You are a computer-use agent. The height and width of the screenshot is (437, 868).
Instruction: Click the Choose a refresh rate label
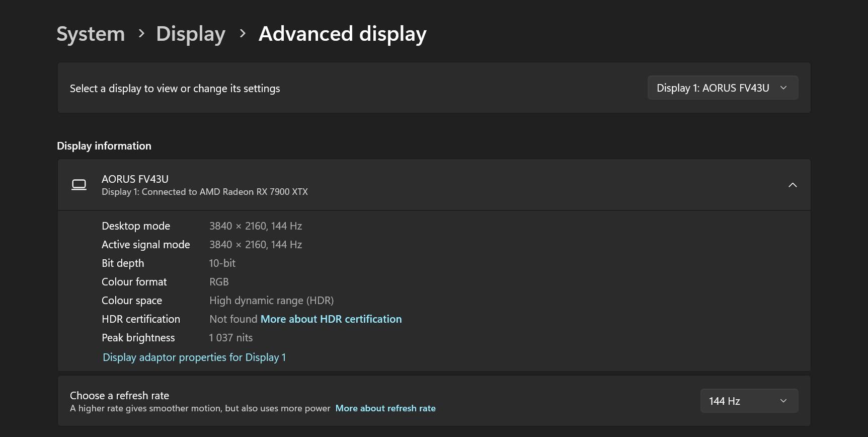point(119,396)
